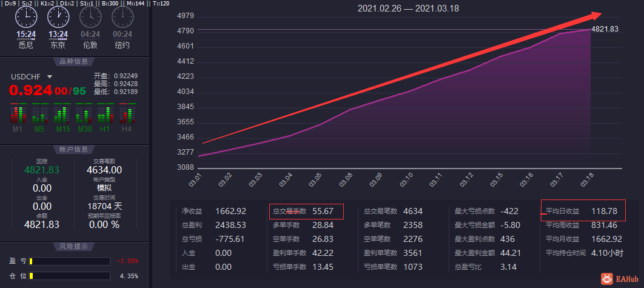Screen dimensions: 644x288
Task: Select the H4 timeframe indicator bars
Action: click(x=127, y=113)
